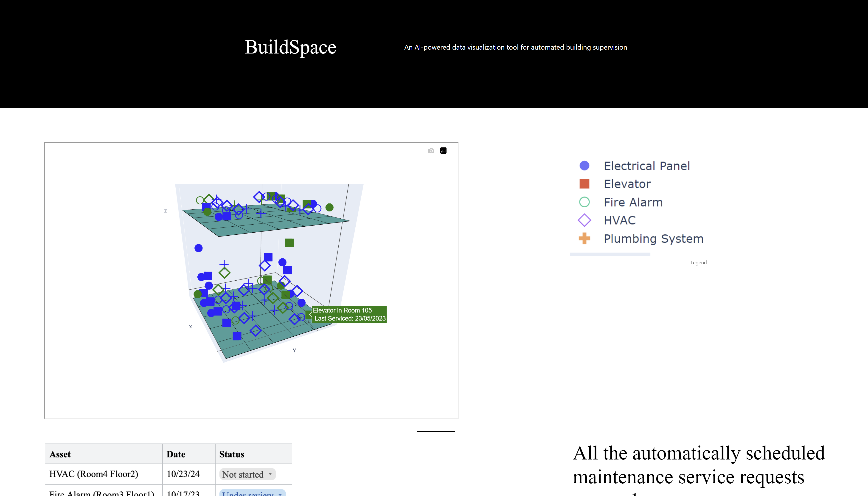Click the Asset column header
Image resolution: width=868 pixels, height=496 pixels.
(x=60, y=454)
